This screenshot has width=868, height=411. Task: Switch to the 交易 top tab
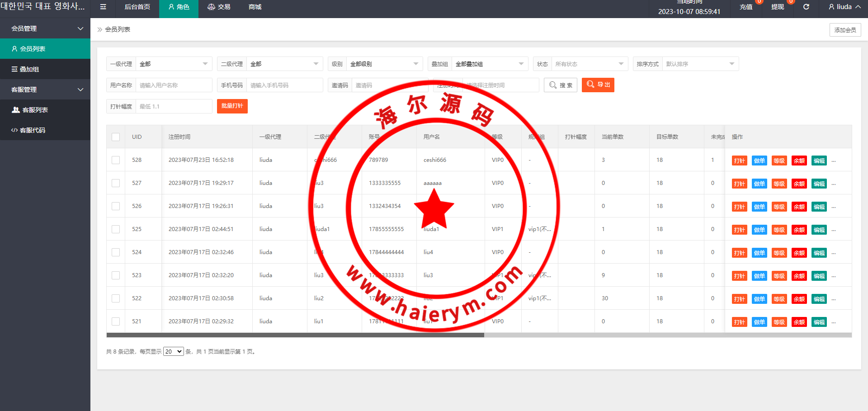point(219,7)
